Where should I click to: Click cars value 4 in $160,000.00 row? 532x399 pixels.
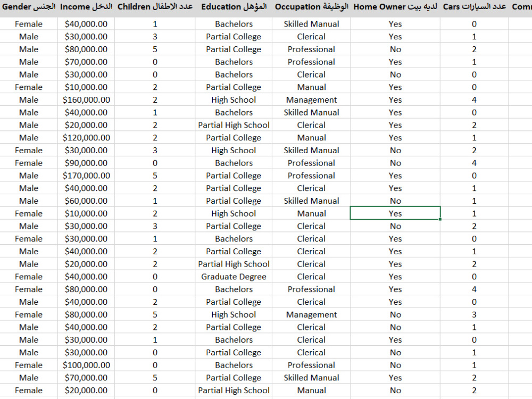pos(475,100)
